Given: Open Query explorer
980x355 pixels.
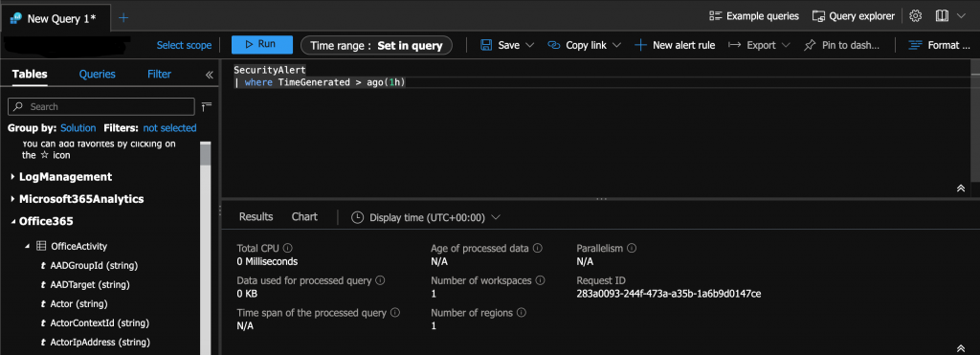Looking at the screenshot, I should tap(853, 16).
